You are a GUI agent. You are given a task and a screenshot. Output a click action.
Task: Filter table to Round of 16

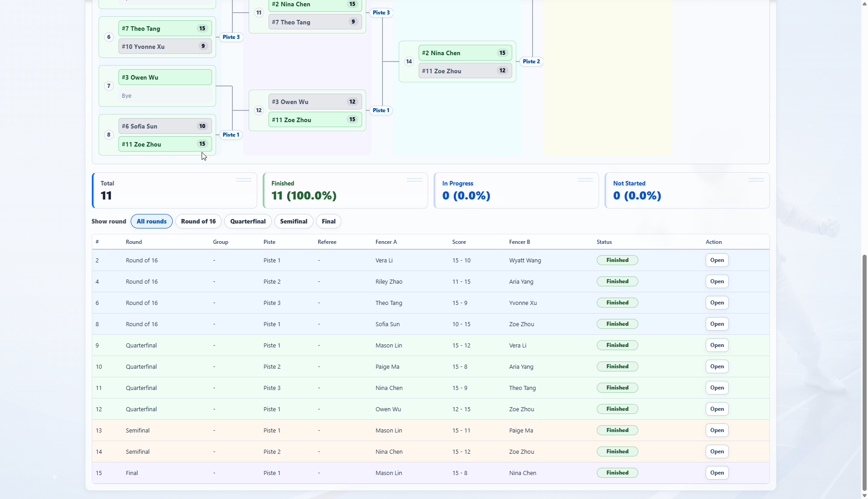coord(198,221)
